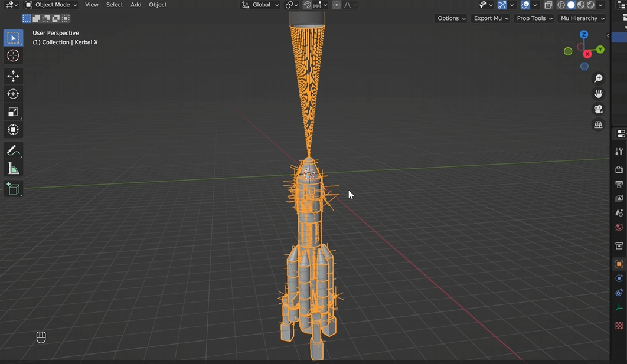Viewport: 627px width, 364px height.
Task: Select the Move tool in the toolbar
Action: tap(13, 76)
